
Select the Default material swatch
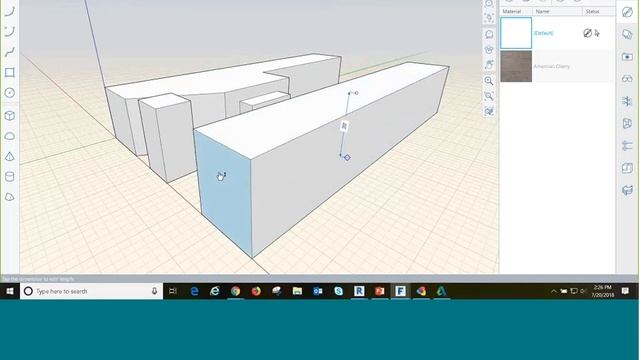click(x=516, y=33)
